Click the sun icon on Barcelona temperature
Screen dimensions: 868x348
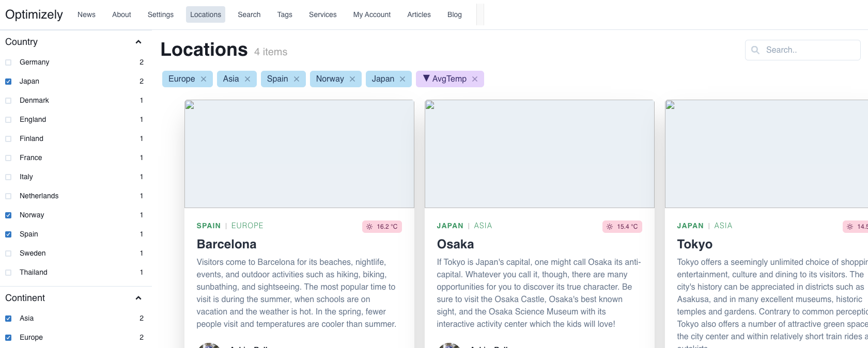(x=369, y=227)
